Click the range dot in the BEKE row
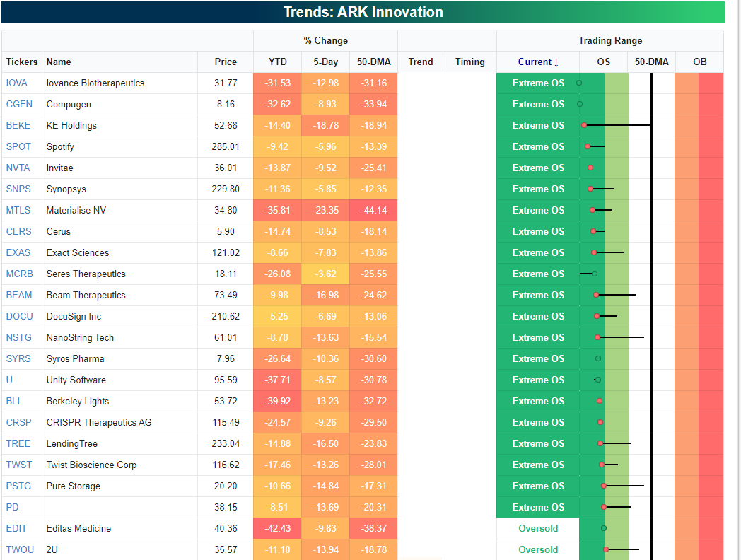Screen dimensions: 741x560 (584, 125)
